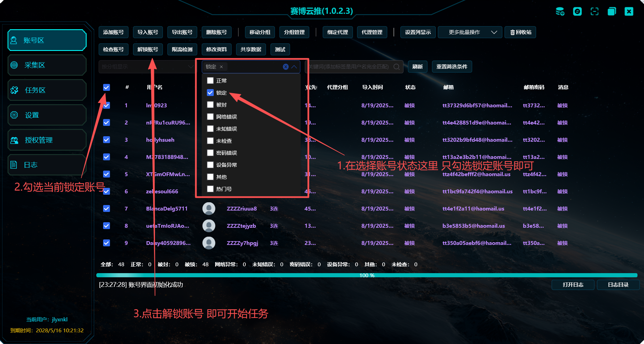
Task: Select the 任务区 puzzle icon
Action: 14,90
